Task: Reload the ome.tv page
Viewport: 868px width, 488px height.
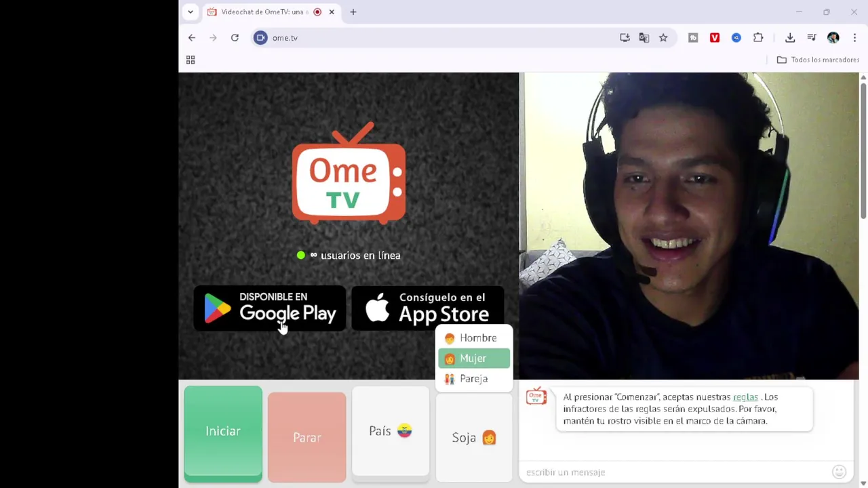Action: coord(235,38)
